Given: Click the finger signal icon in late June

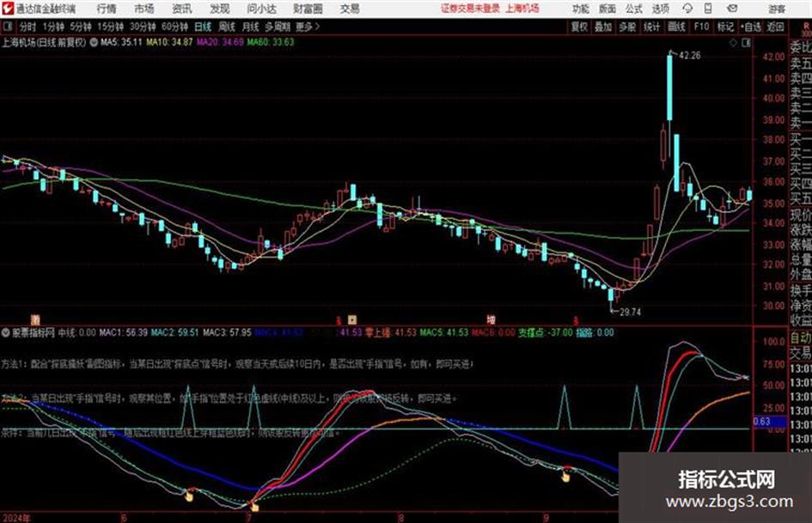Looking at the screenshot, I should 189,496.
